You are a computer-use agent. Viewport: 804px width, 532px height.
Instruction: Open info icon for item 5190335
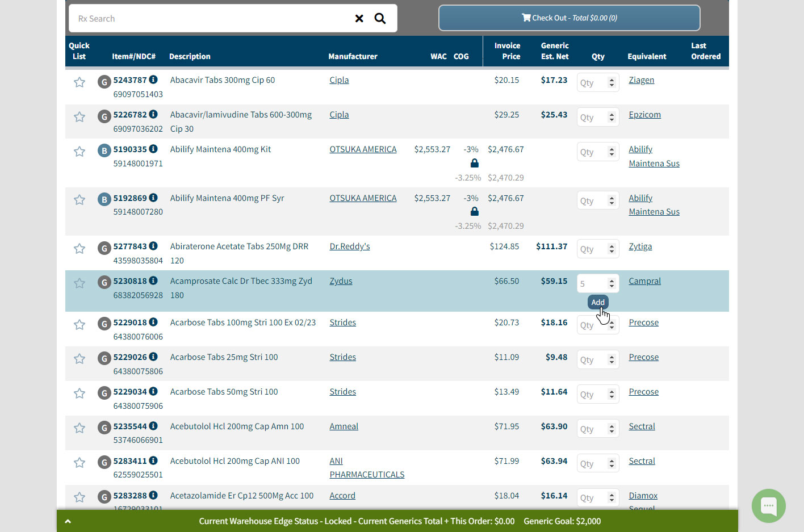tap(153, 149)
